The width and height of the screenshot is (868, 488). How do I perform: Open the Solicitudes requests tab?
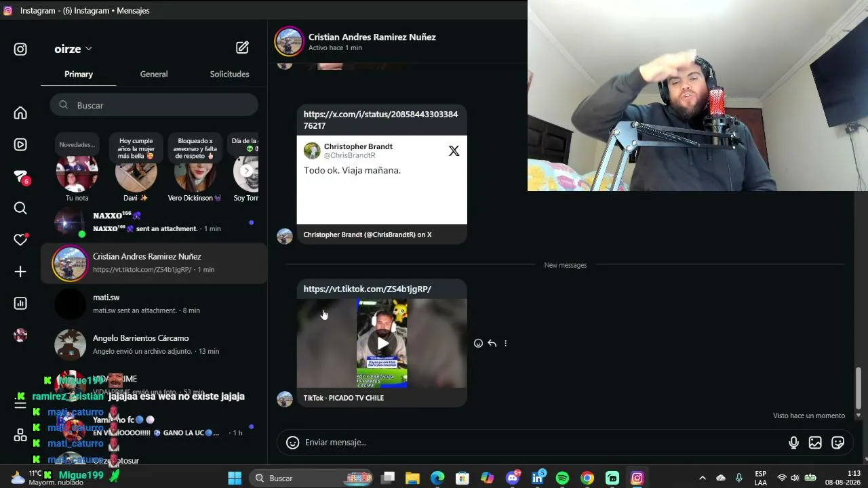point(229,74)
